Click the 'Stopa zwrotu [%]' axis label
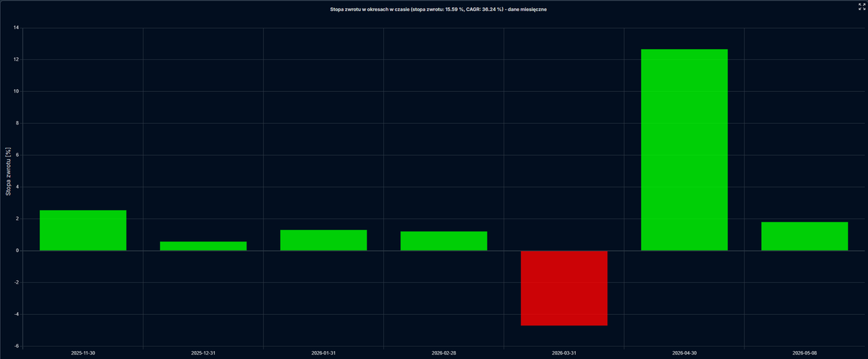The image size is (868, 359). (9, 173)
